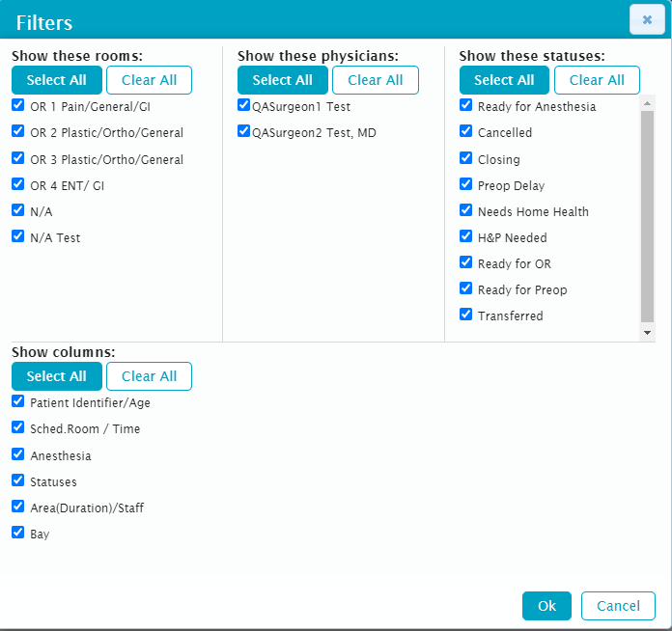Image resolution: width=672 pixels, height=631 pixels.
Task: Uncheck the Bay column
Action: [18, 533]
